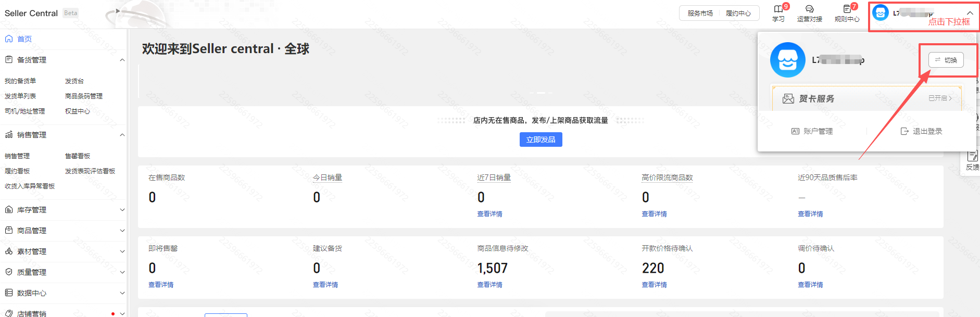The image size is (980, 317).
Task: Click the 高价限流商品数 label
Action: coord(667,177)
